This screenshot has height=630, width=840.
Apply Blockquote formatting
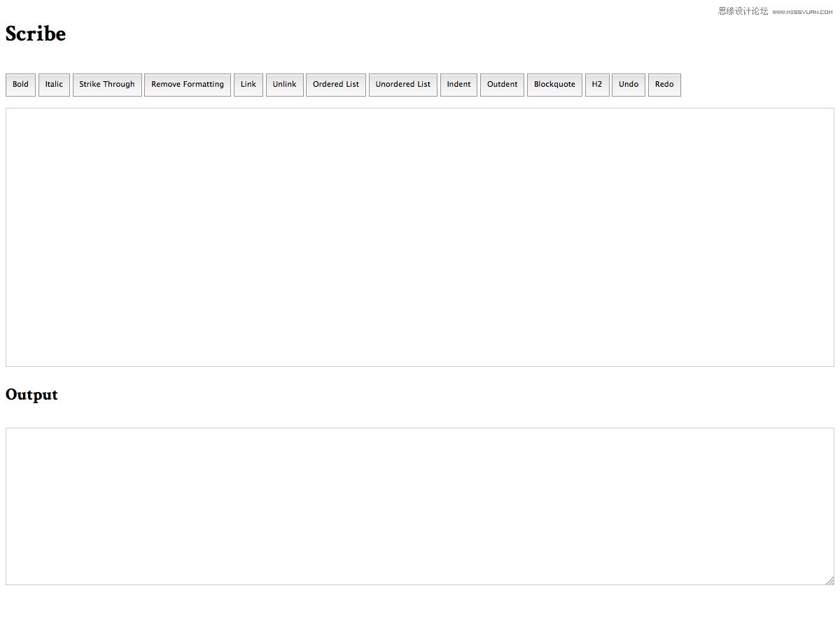[554, 85]
